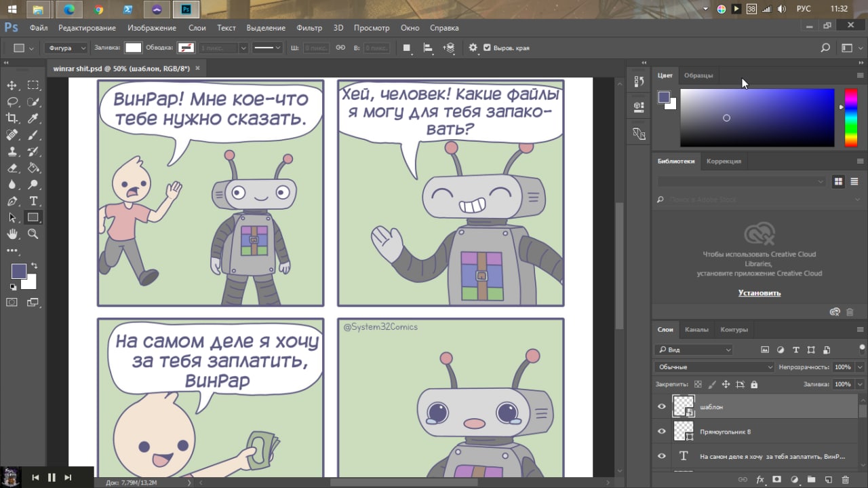Viewport: 868px width, 488px height.
Task: Switch to the Образцы tab
Action: pyautogui.click(x=698, y=75)
